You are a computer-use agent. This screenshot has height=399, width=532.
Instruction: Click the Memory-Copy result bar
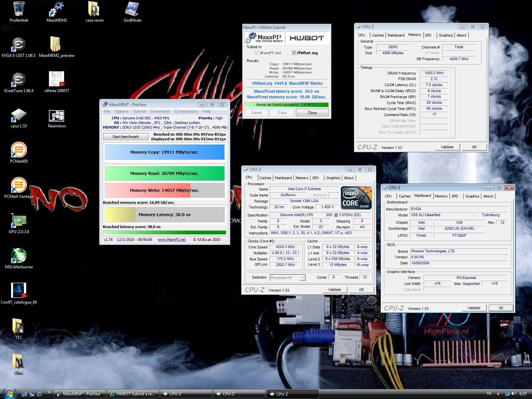click(165, 152)
